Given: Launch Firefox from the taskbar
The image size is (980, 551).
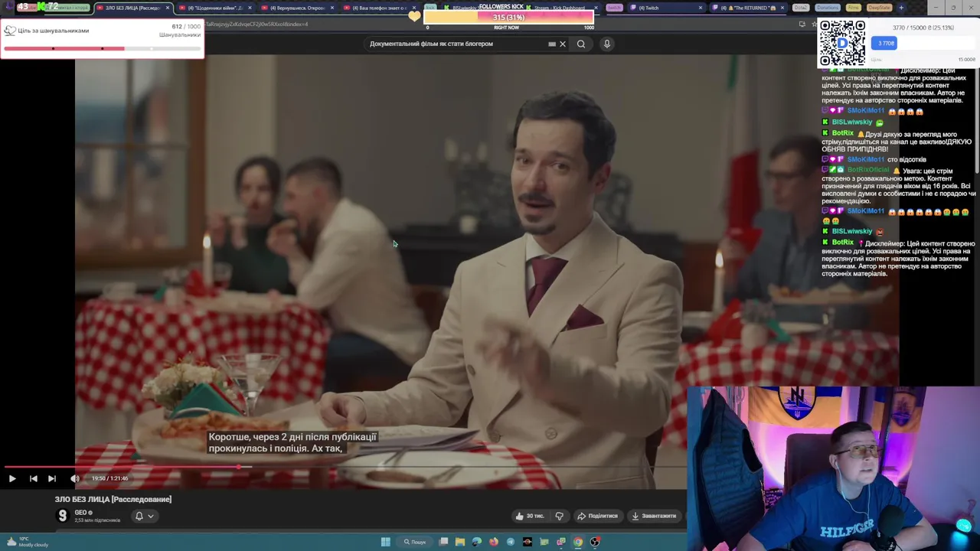Looking at the screenshot, I should click(x=493, y=542).
